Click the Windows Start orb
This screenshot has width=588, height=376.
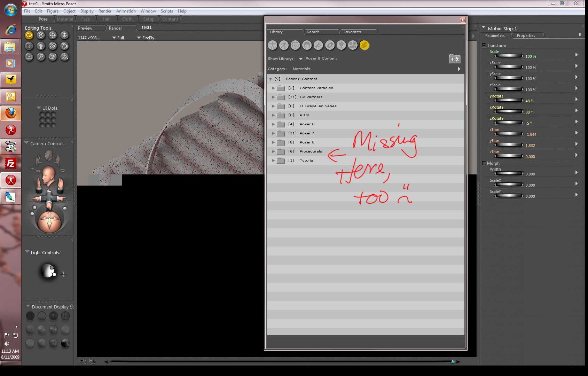tap(10, 10)
